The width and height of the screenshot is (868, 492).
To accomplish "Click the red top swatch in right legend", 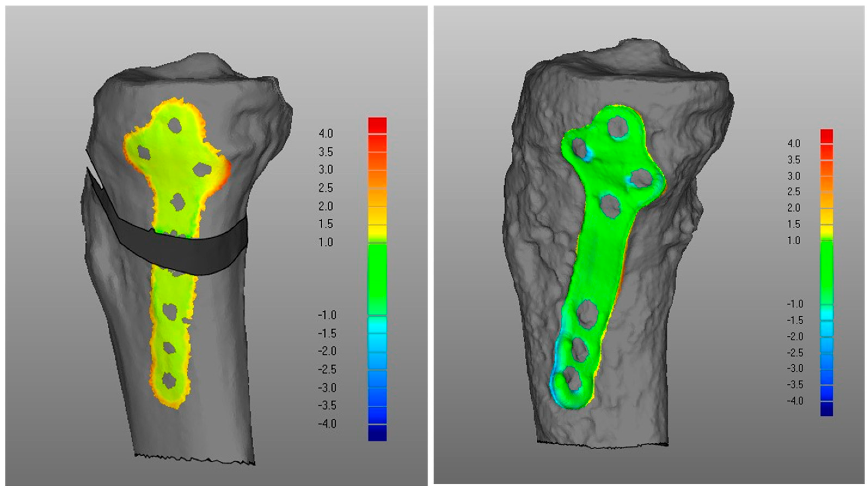I will 826,136.
